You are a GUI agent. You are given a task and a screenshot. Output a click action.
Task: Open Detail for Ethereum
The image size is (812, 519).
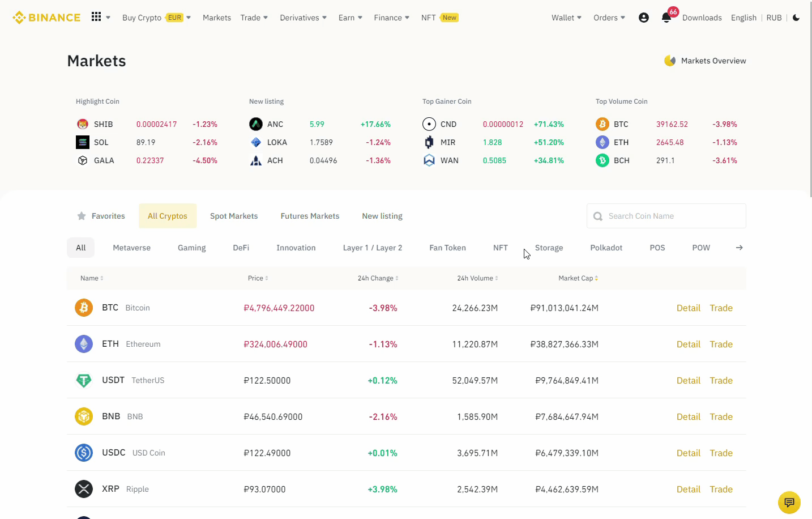coord(688,344)
